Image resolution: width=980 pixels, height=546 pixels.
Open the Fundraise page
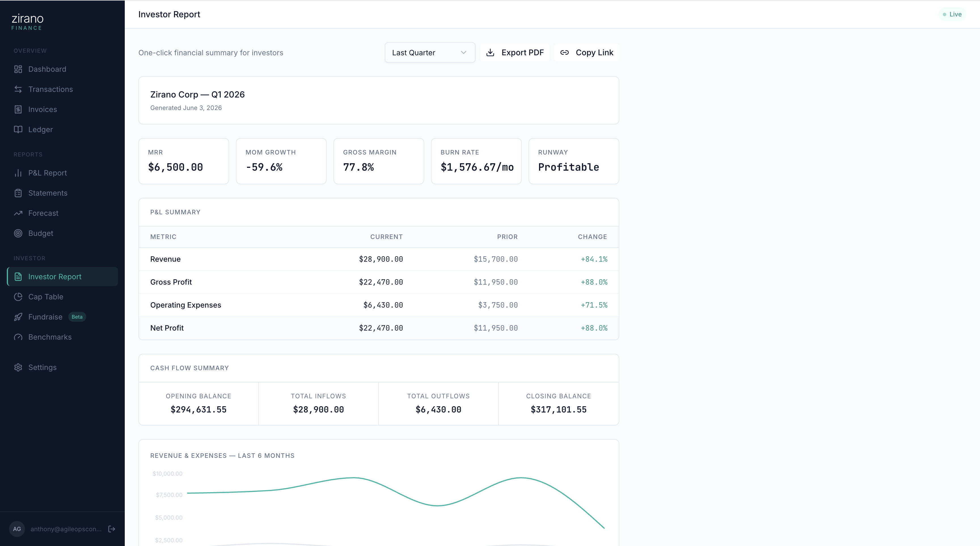[x=62, y=317]
